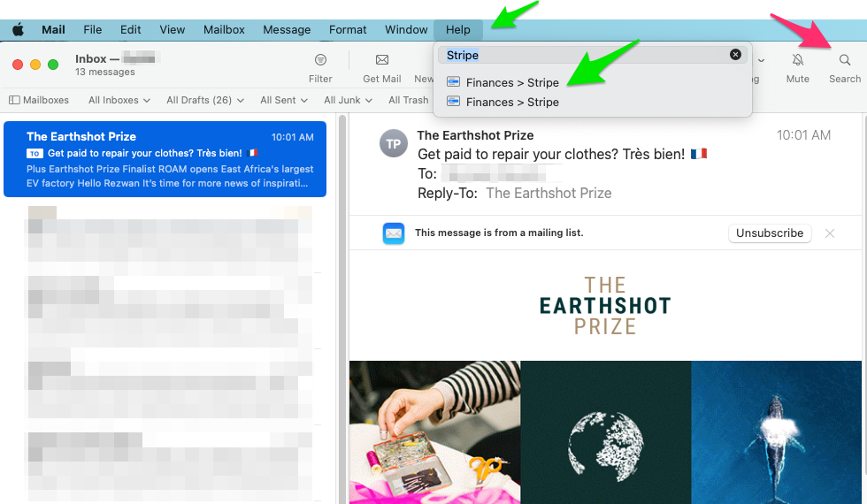Image resolution: width=867 pixels, height=504 pixels.
Task: Dismiss the mailing list banner
Action: (830, 233)
